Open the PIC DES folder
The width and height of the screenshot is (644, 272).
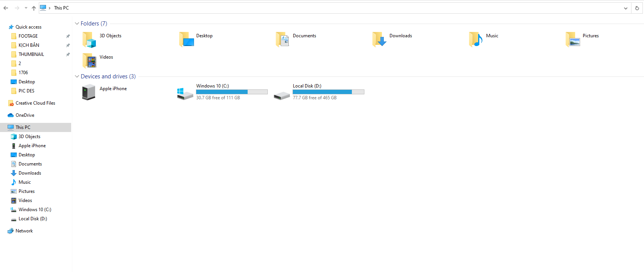click(x=26, y=91)
